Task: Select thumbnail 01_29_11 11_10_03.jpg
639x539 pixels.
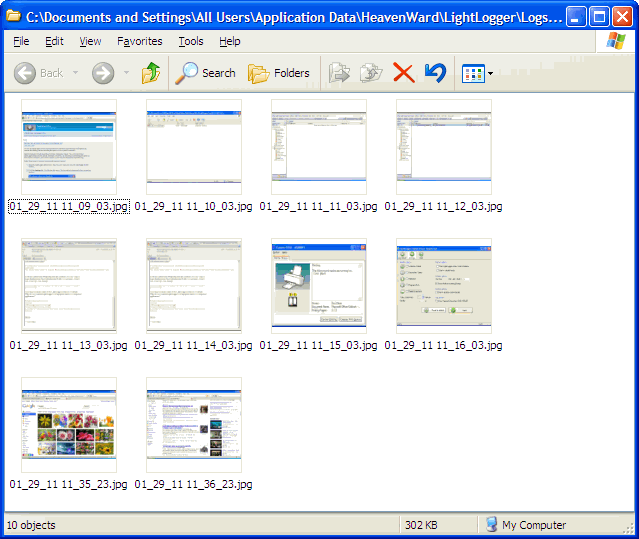Action: 194,147
